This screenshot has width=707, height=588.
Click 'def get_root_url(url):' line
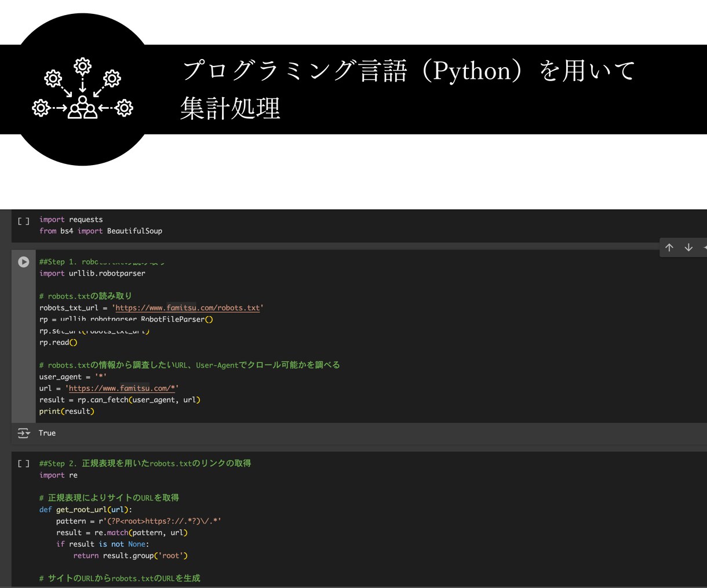(86, 509)
